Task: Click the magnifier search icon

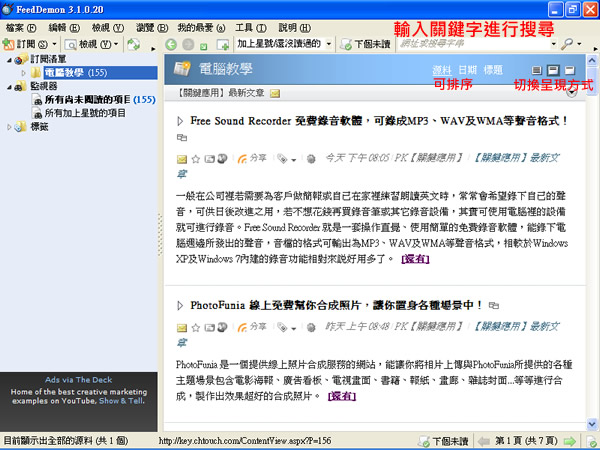Action: 567,44
